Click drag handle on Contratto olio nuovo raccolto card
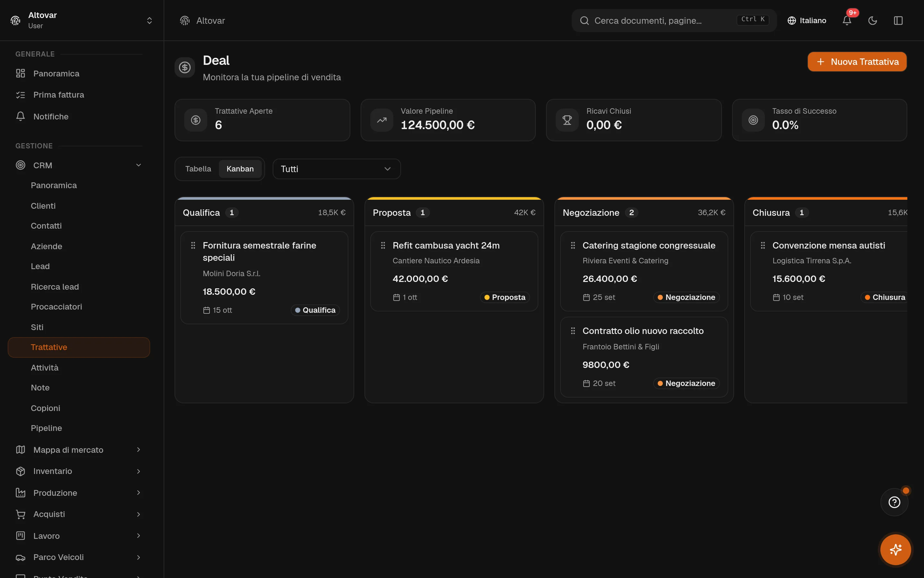 pos(573,331)
